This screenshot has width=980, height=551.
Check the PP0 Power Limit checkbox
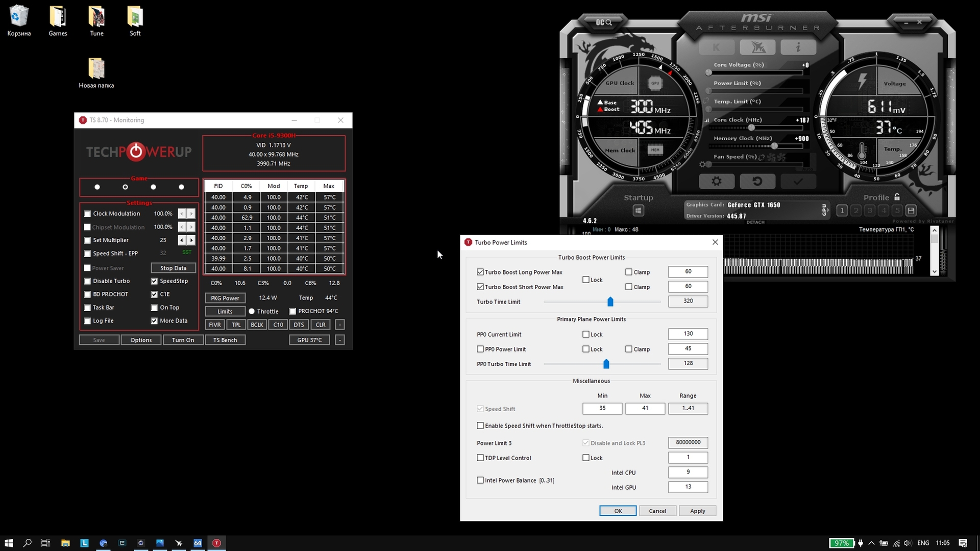pyautogui.click(x=480, y=349)
